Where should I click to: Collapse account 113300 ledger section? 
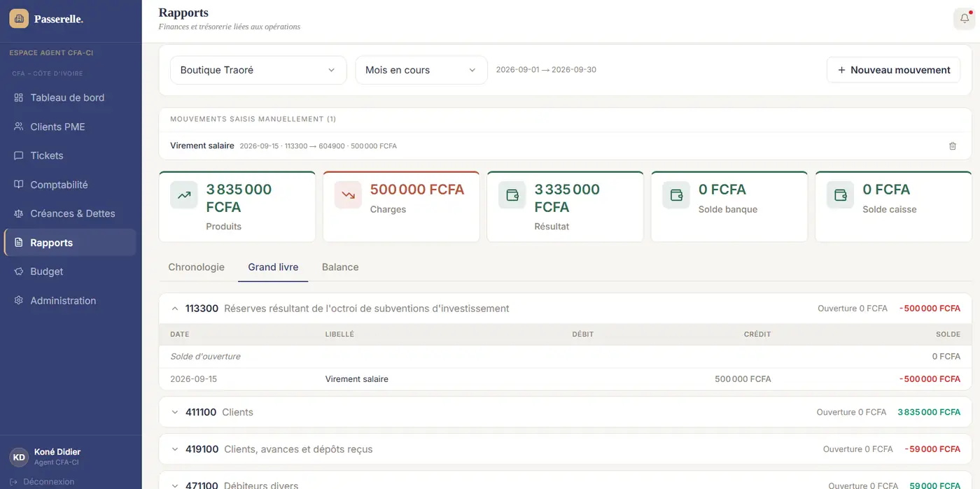click(565, 309)
